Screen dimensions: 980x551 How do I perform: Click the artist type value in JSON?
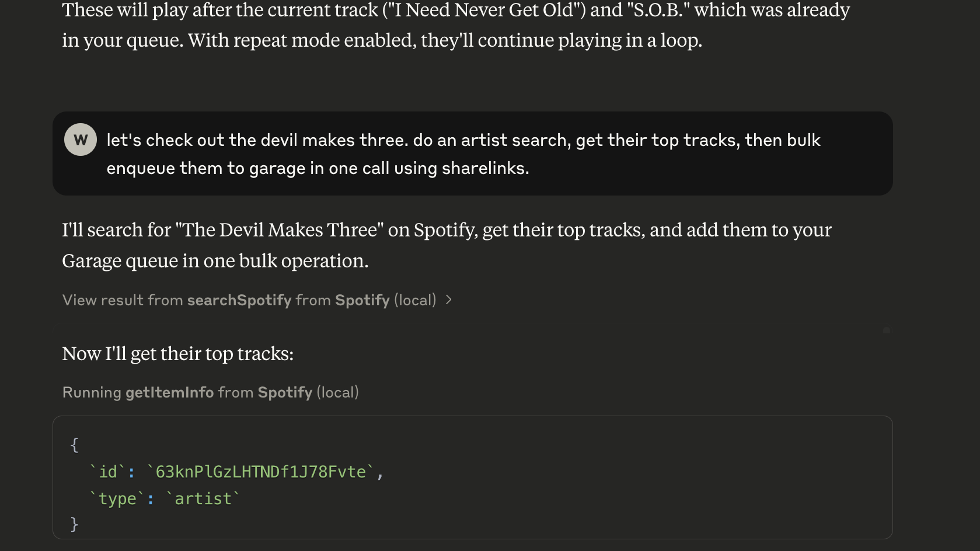(x=203, y=498)
